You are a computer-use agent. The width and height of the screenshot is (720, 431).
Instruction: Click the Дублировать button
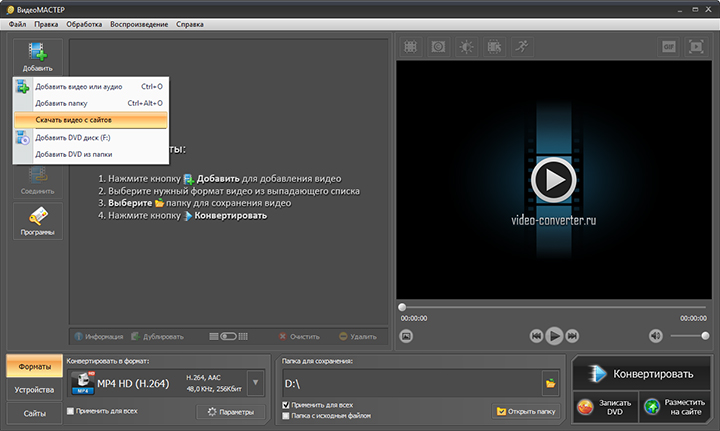[x=158, y=337]
